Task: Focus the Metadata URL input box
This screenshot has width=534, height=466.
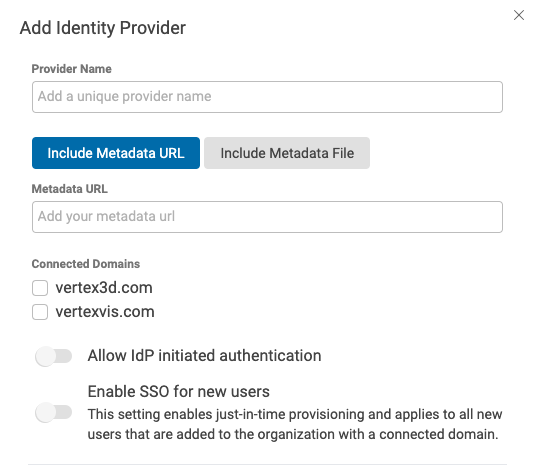Action: [267, 217]
